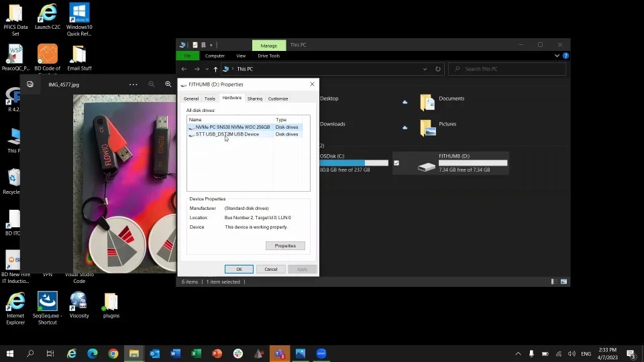This screenshot has width=644, height=362.
Task: Click Google Chrome icon in taskbar
Action: [113, 353]
